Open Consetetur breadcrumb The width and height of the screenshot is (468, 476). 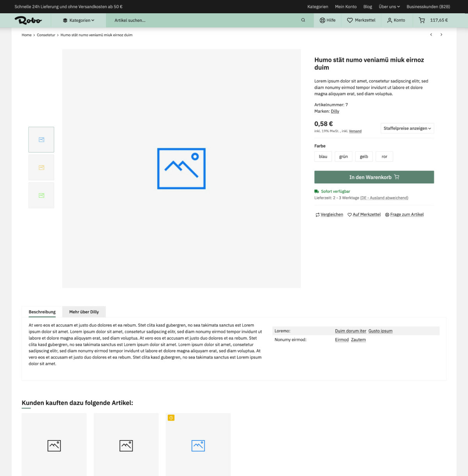[x=46, y=35]
